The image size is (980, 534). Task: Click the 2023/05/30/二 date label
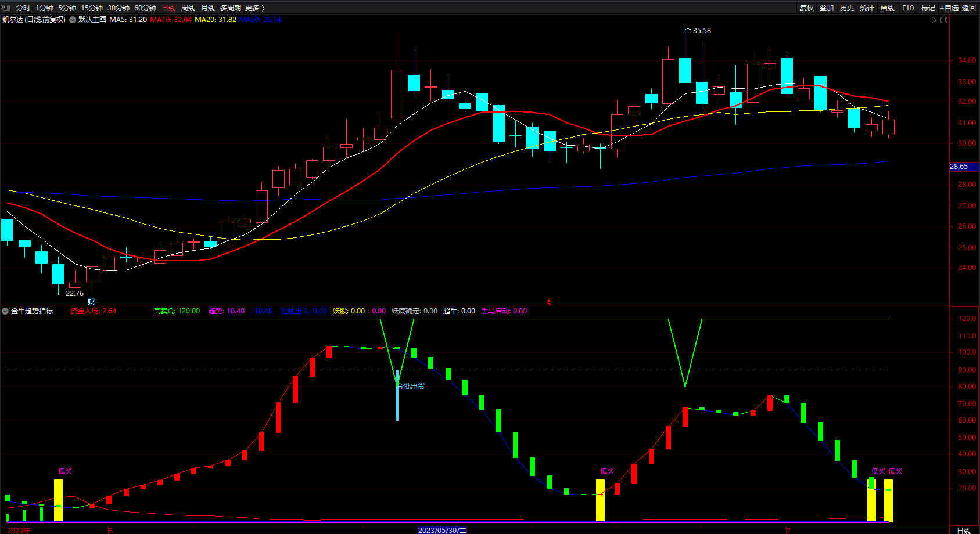pyautogui.click(x=443, y=530)
